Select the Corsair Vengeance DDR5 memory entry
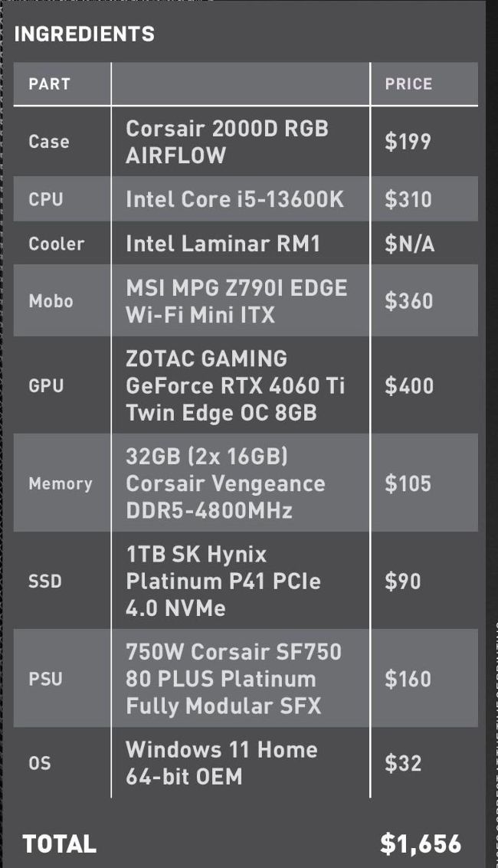Screen dimensions: 498x868 pyautogui.click(x=225, y=483)
